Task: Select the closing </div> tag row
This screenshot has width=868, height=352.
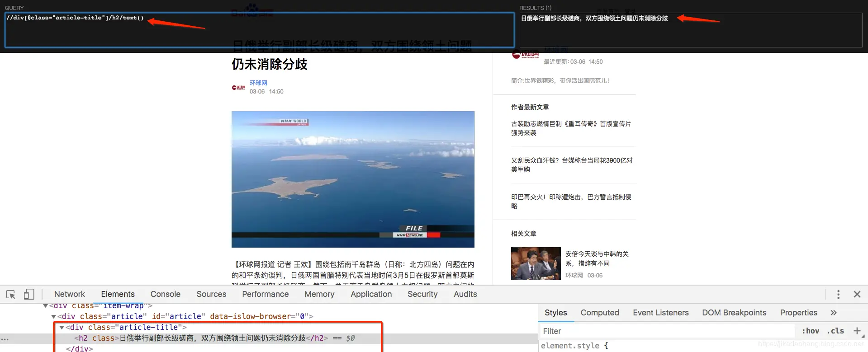Action: point(79,348)
